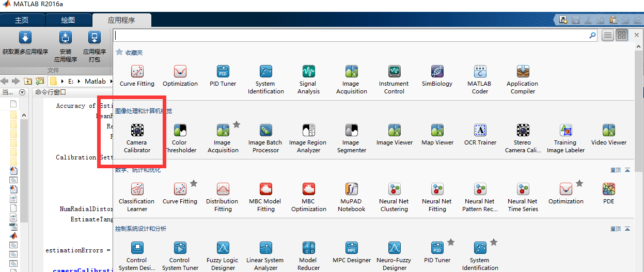Open the Instrument Control app
Screen dimensions: 644x272
click(394, 79)
